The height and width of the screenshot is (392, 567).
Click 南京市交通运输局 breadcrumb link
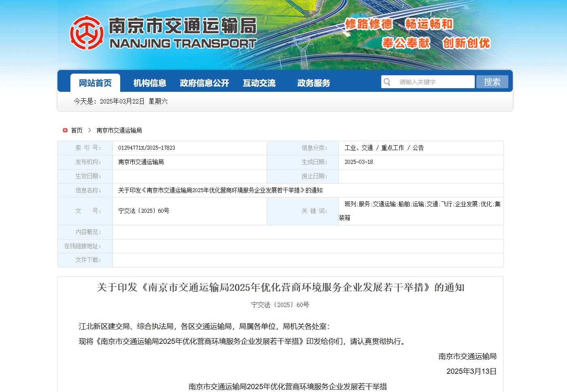(x=119, y=130)
